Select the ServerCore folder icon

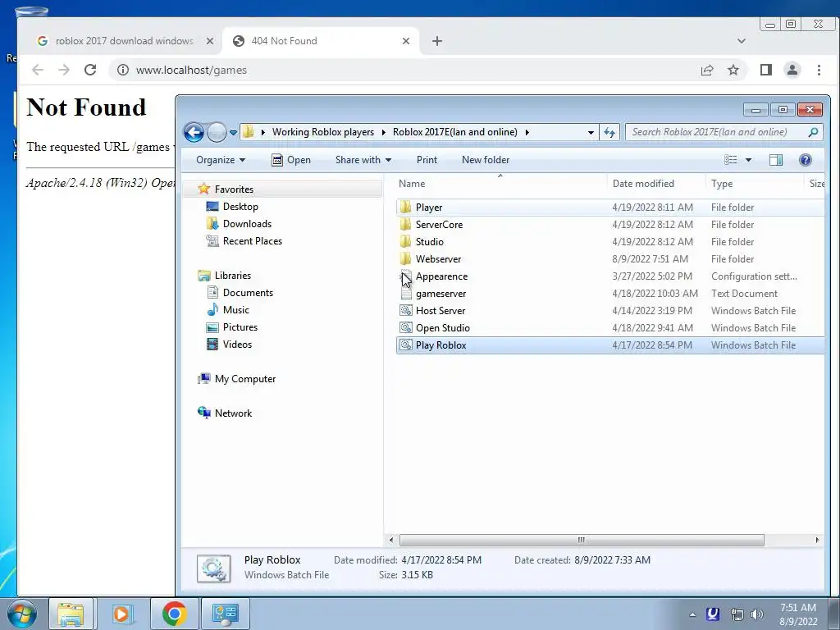point(405,225)
